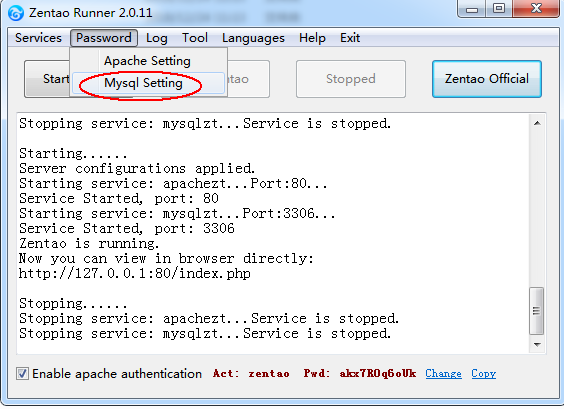Expand the Tool menu
The width and height of the screenshot is (564, 409).
pyautogui.click(x=195, y=38)
